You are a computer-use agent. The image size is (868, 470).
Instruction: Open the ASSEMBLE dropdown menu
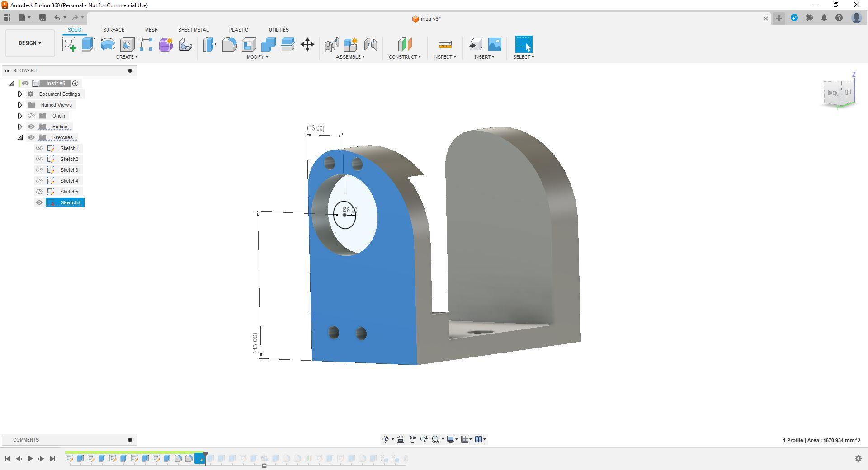pos(350,57)
